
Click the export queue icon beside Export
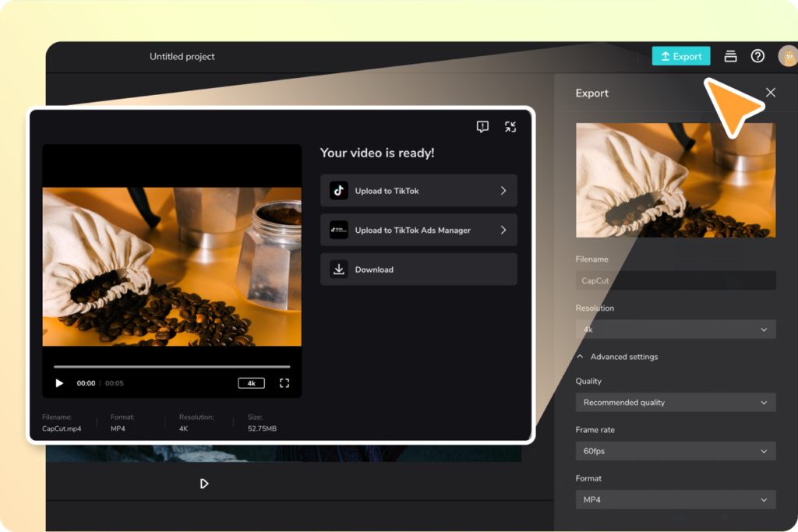click(x=729, y=55)
